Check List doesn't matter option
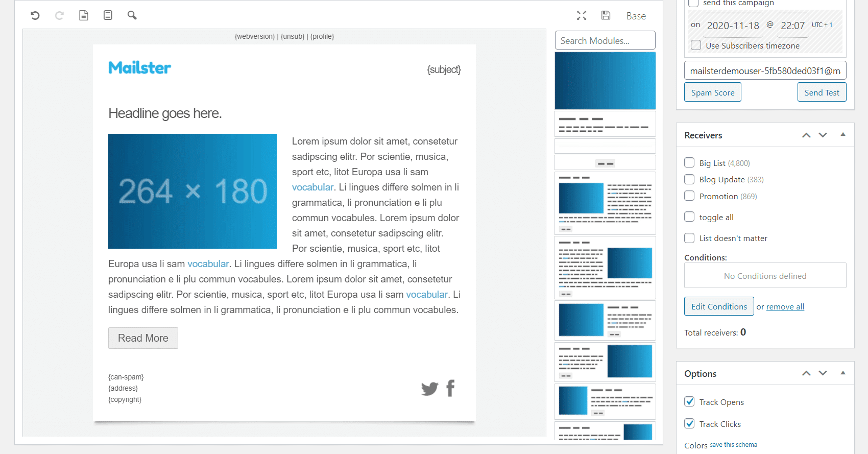 click(689, 237)
